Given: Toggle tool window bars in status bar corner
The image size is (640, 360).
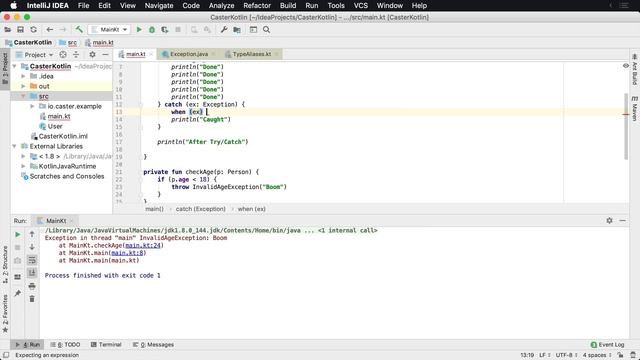Looking at the screenshot, I should [x=6, y=355].
